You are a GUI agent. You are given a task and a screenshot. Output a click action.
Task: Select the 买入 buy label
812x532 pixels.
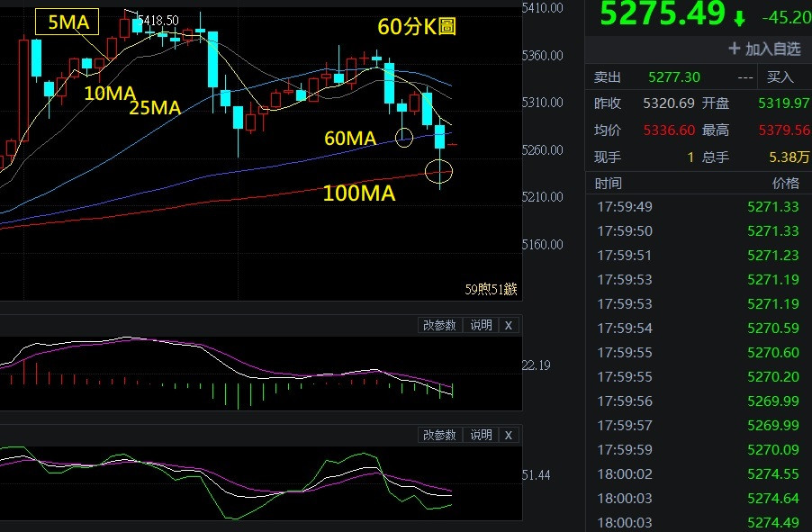tap(780, 78)
